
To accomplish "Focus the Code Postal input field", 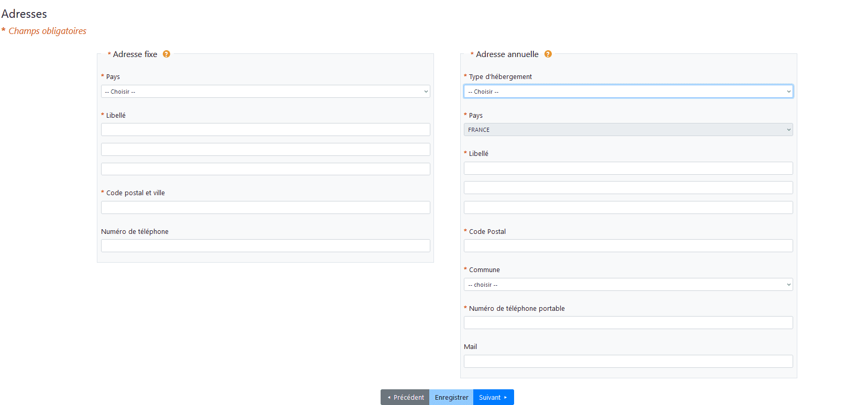I will pyautogui.click(x=628, y=246).
